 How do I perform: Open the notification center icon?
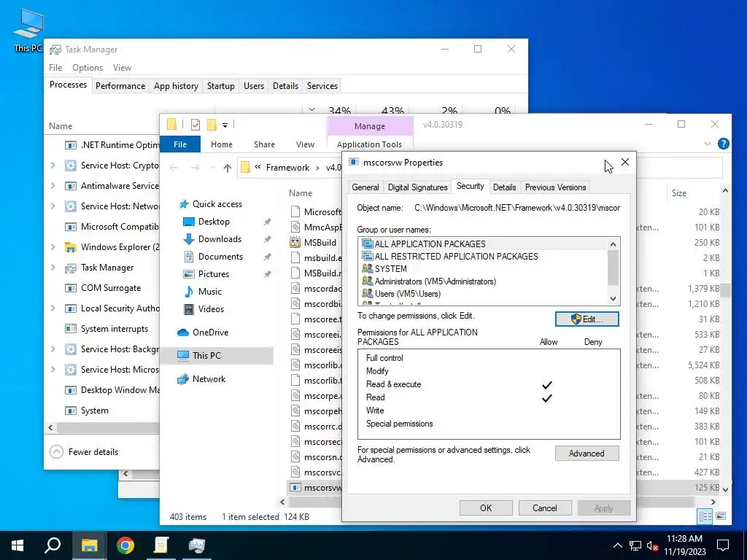click(723, 545)
